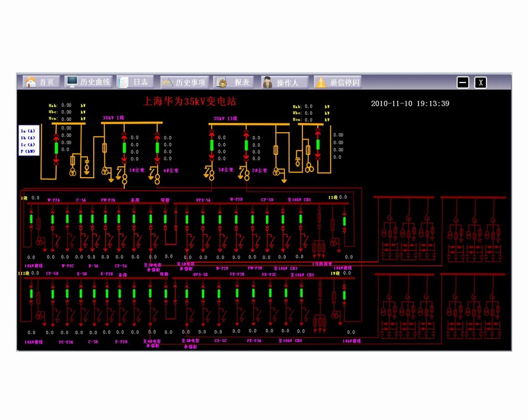Open the 历史事项 history events page
The height and width of the screenshot is (420, 528).
click(x=184, y=82)
